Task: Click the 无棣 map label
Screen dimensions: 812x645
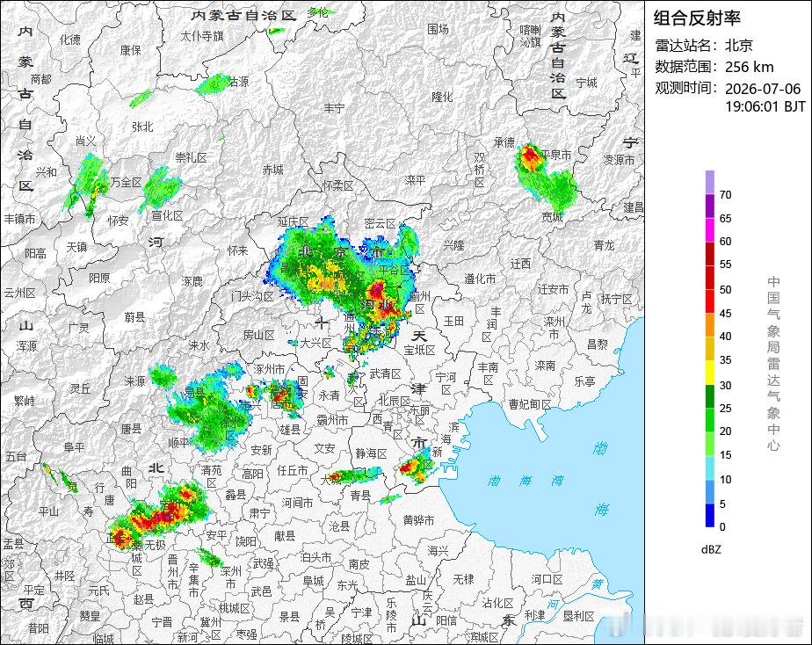Action: point(463,579)
